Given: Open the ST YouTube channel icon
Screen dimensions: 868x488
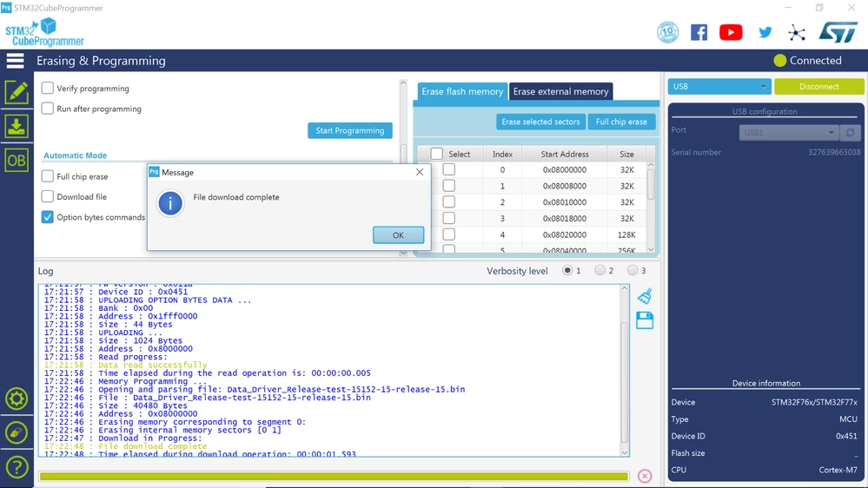Looking at the screenshot, I should 731,32.
